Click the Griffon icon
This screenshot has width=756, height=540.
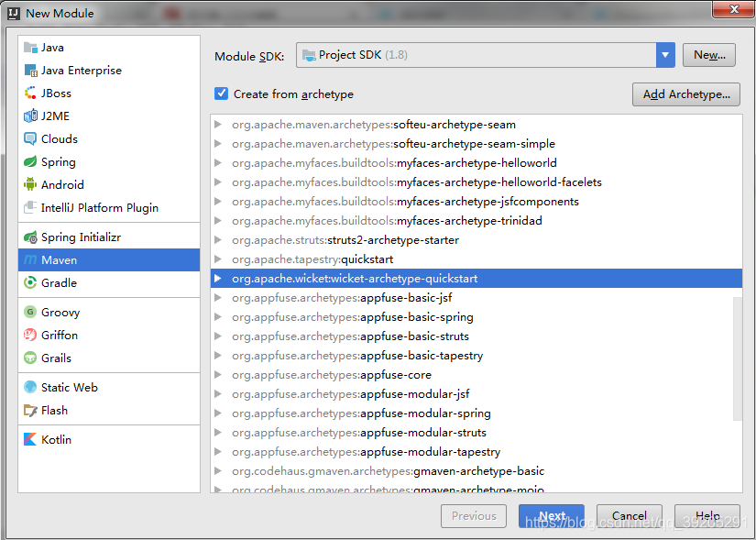tap(30, 335)
